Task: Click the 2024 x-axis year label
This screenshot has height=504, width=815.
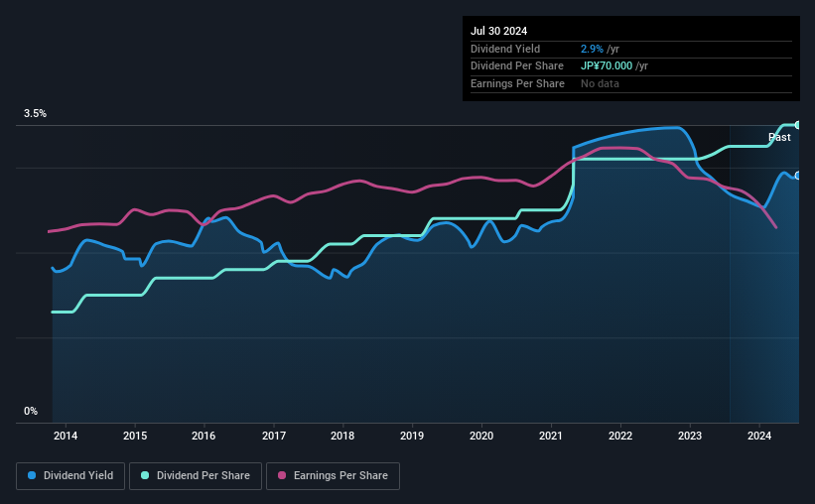Action: click(x=758, y=436)
